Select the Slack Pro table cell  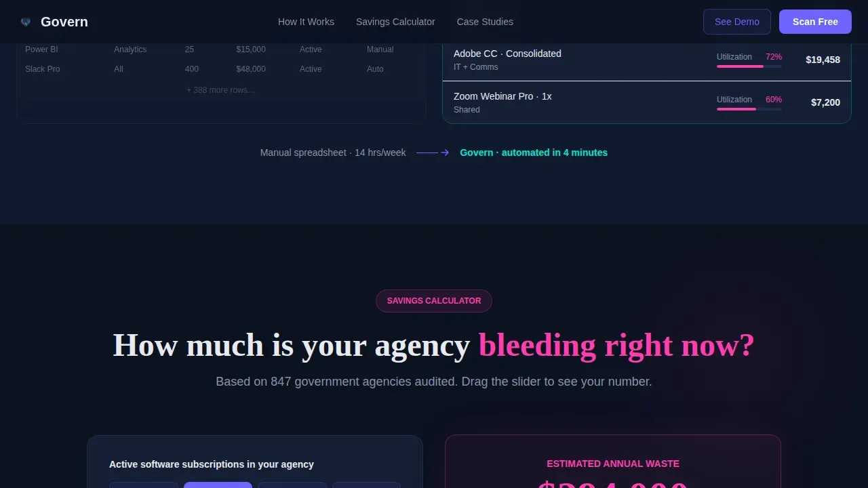(43, 69)
